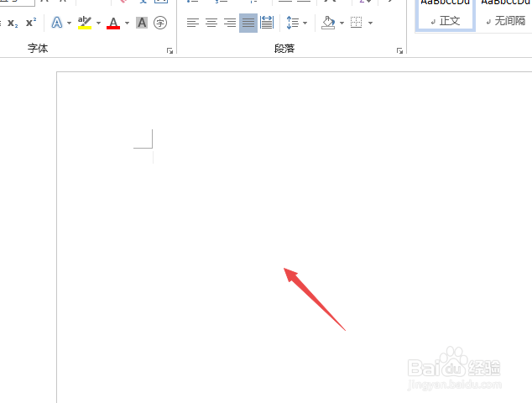Click into the blank document page
This screenshot has width=532, height=403.
pyautogui.click(x=294, y=237)
